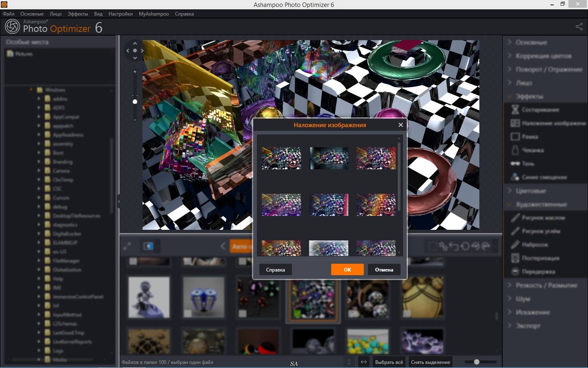Click the share icon in the header
588x368 pixels.
pyautogui.click(x=579, y=27)
